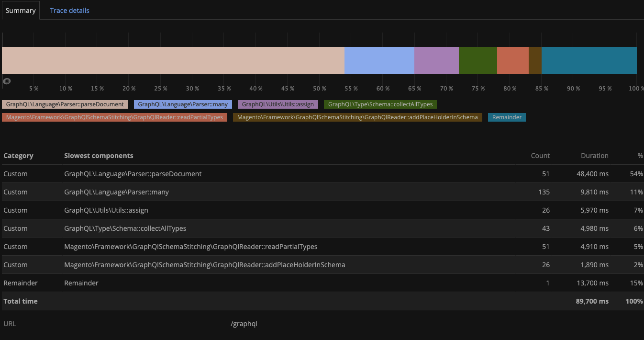This screenshot has width=644, height=340.
Task: Click the light blue Parser::many bar segment
Action: 379,60
